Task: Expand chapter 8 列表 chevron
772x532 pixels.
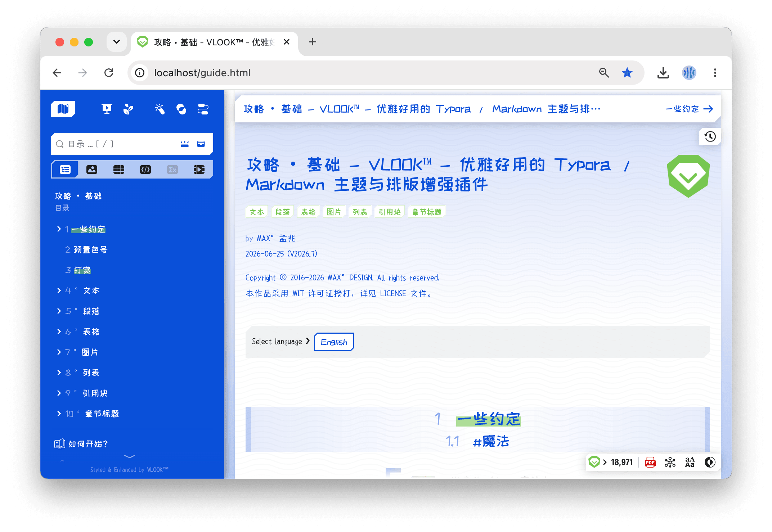Action: tap(59, 373)
